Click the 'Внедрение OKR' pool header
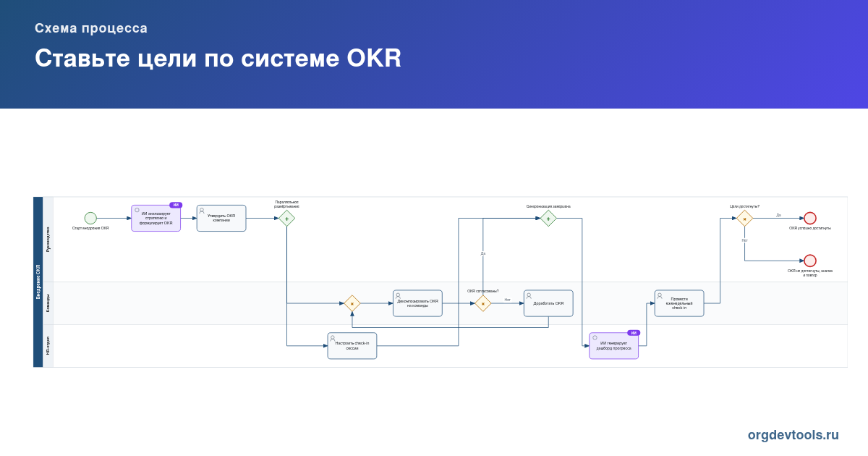Viewport: 868px width, 456px height. (x=38, y=282)
